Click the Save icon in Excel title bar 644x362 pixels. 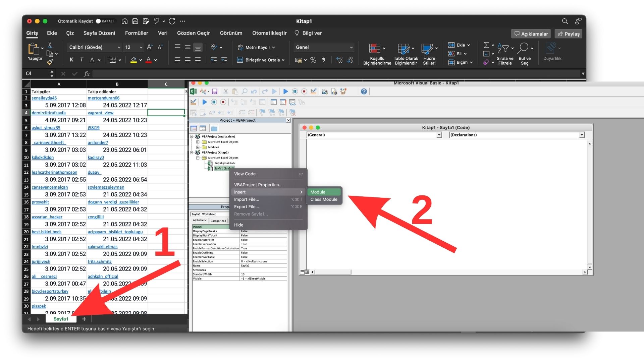(135, 21)
